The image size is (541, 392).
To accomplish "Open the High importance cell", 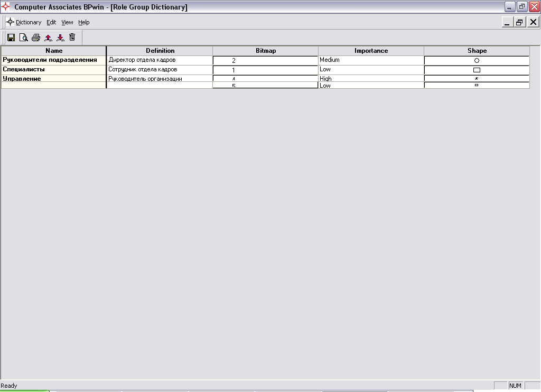I will pyautogui.click(x=371, y=78).
